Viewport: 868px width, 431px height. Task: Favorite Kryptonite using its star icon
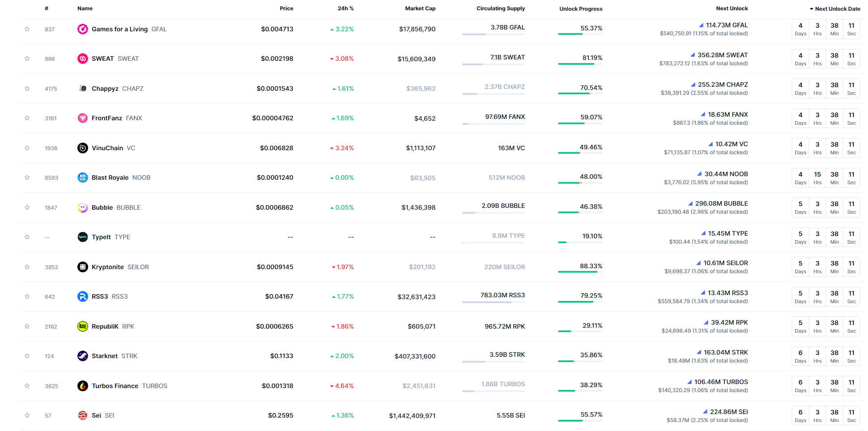click(x=27, y=267)
